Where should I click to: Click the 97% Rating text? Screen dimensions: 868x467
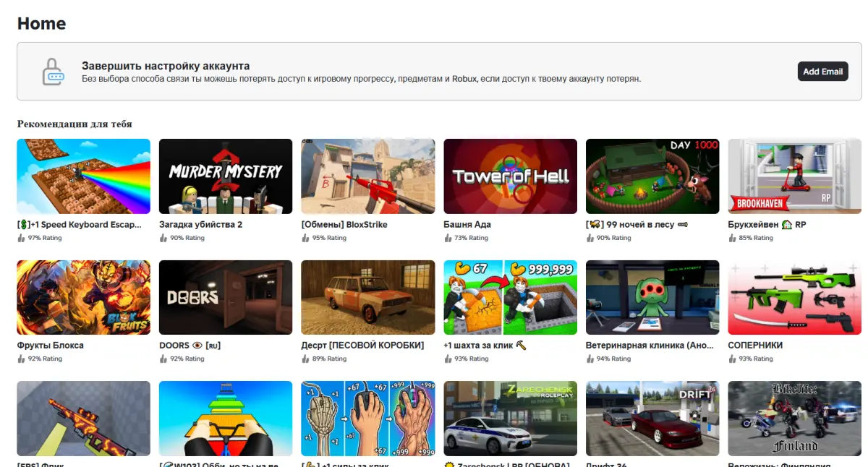pyautogui.click(x=45, y=238)
